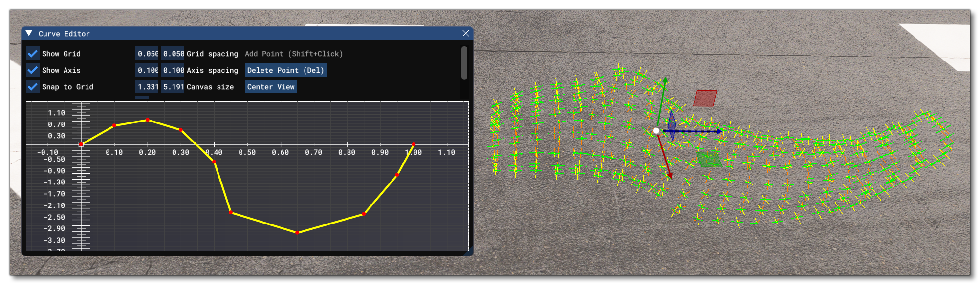Screen dimensions: 980x285
Task: Click the first Grid spacing value field
Action: 147,54
